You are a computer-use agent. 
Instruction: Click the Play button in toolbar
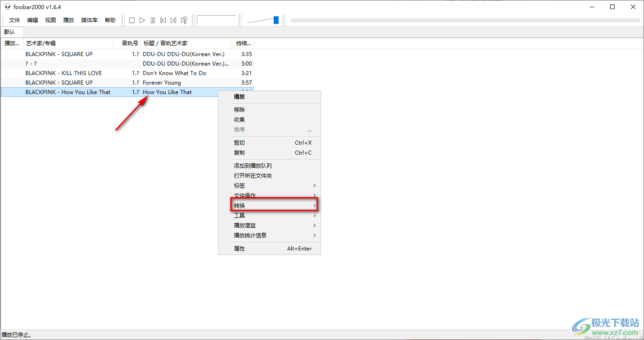[142, 20]
